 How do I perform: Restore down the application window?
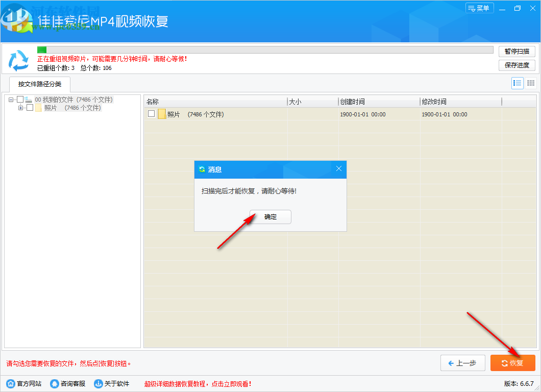pyautogui.click(x=517, y=8)
